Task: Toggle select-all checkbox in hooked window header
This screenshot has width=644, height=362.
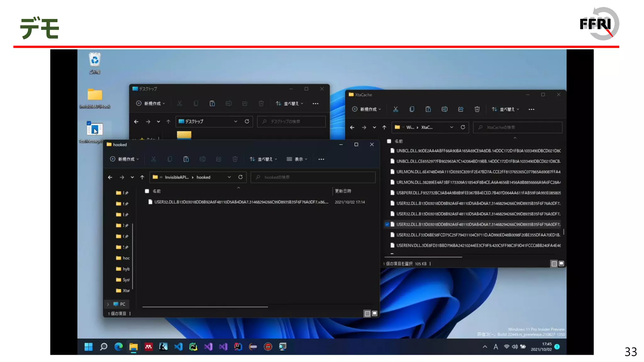Action: point(147,191)
